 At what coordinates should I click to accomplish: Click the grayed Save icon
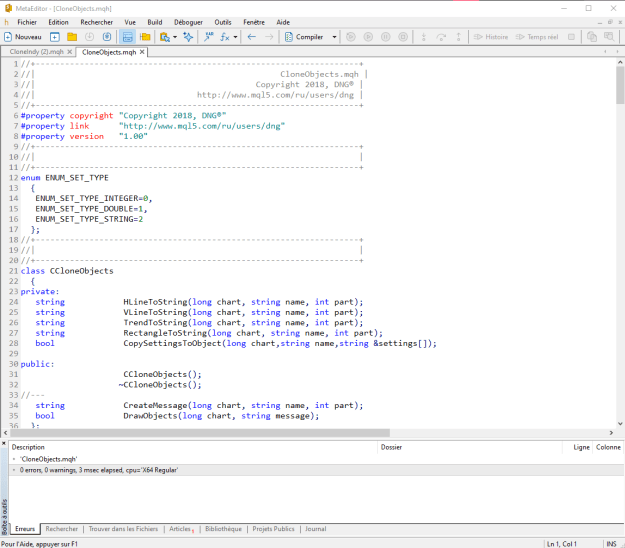coord(90,37)
